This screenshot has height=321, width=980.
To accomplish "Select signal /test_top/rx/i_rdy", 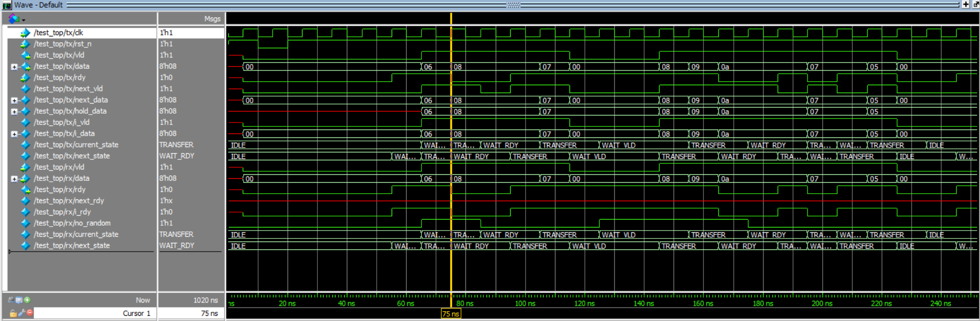I will tap(62, 212).
